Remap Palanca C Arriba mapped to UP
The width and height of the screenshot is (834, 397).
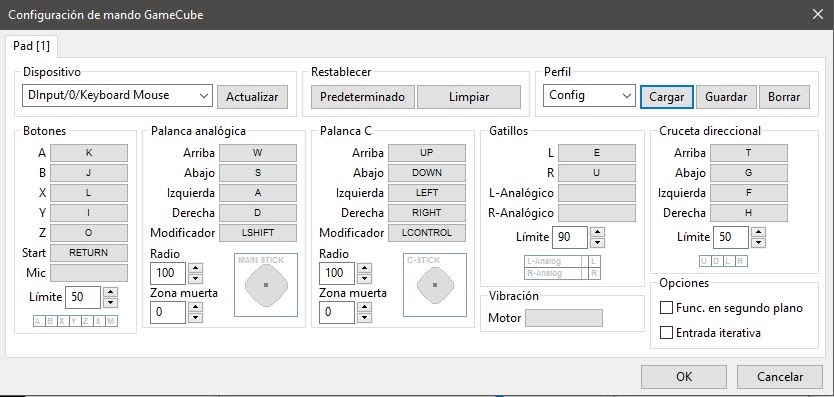pyautogui.click(x=427, y=153)
